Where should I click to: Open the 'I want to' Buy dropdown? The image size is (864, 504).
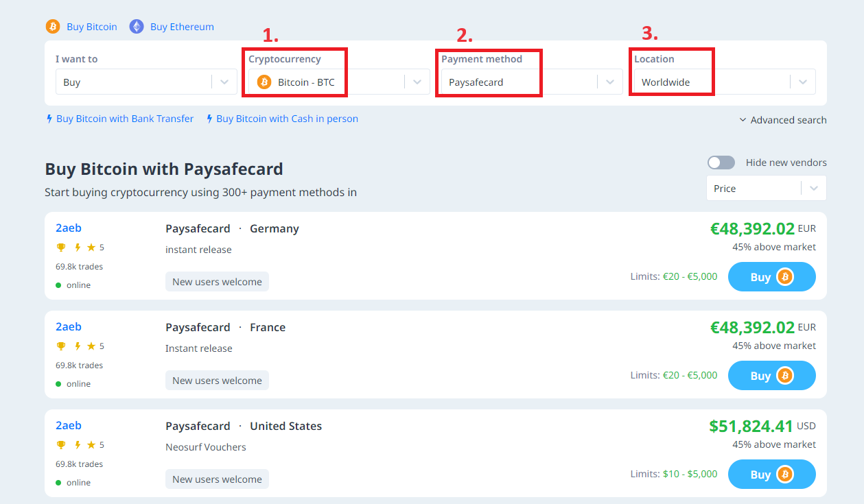click(146, 82)
